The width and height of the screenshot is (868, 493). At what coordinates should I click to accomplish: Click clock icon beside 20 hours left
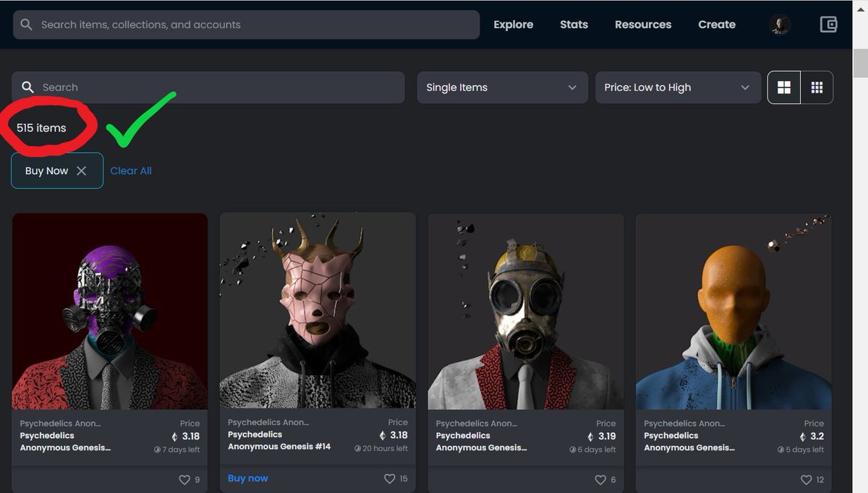pos(357,448)
